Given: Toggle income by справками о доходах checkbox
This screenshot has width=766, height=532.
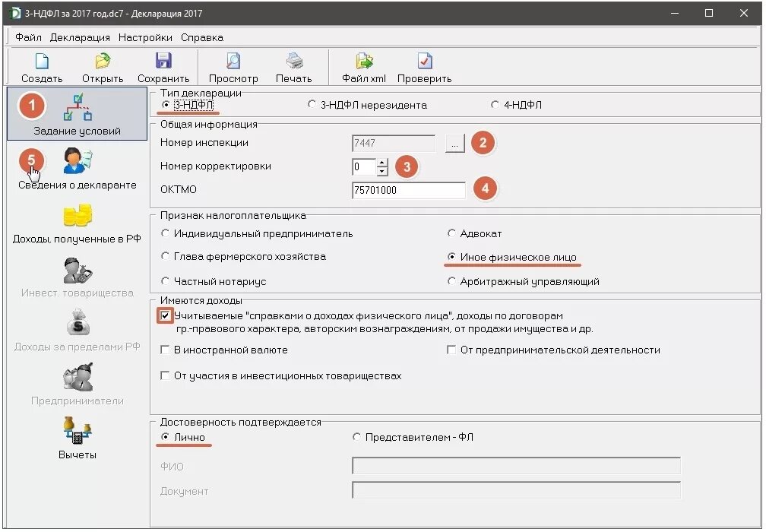Looking at the screenshot, I should click(165, 315).
